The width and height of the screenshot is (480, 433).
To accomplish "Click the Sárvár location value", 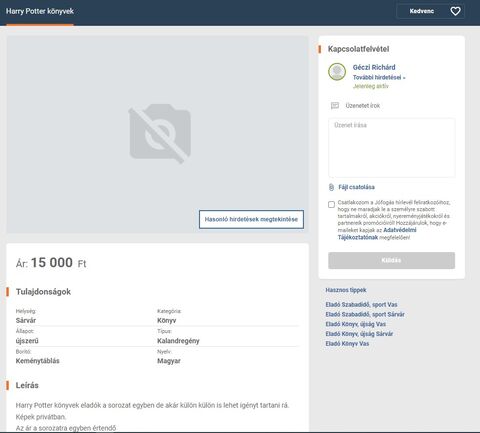I will point(26,320).
